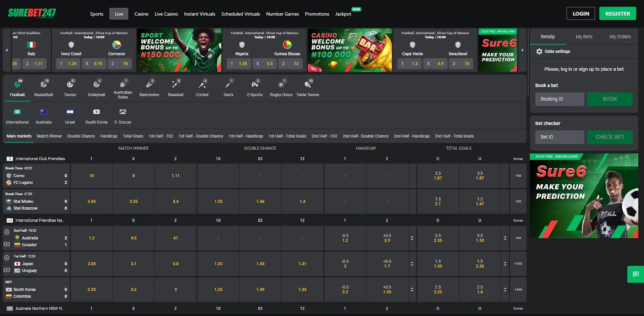644x316 pixels.
Task: Click the CHECK BET button
Action: tap(610, 137)
